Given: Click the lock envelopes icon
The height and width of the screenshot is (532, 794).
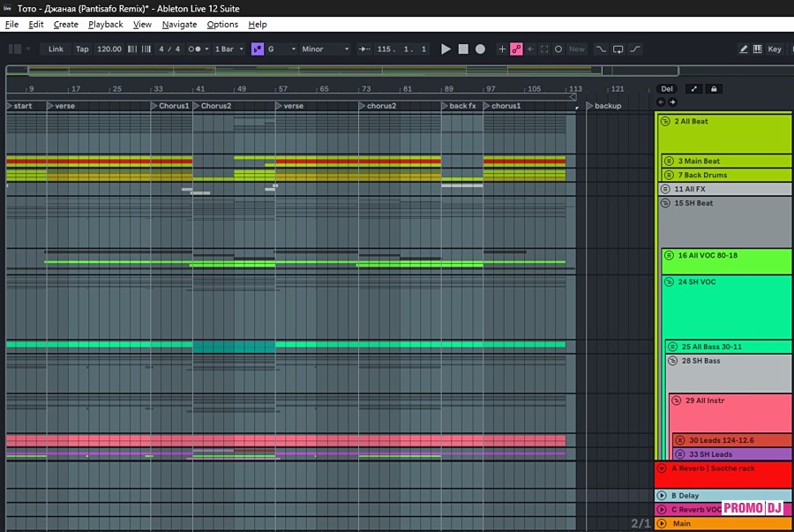Looking at the screenshot, I should tap(714, 89).
